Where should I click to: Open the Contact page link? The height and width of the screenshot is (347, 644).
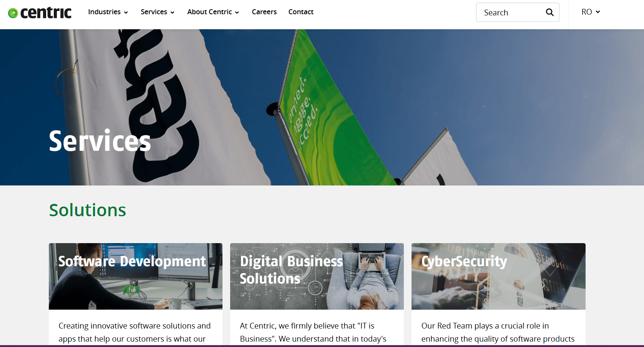(x=301, y=12)
